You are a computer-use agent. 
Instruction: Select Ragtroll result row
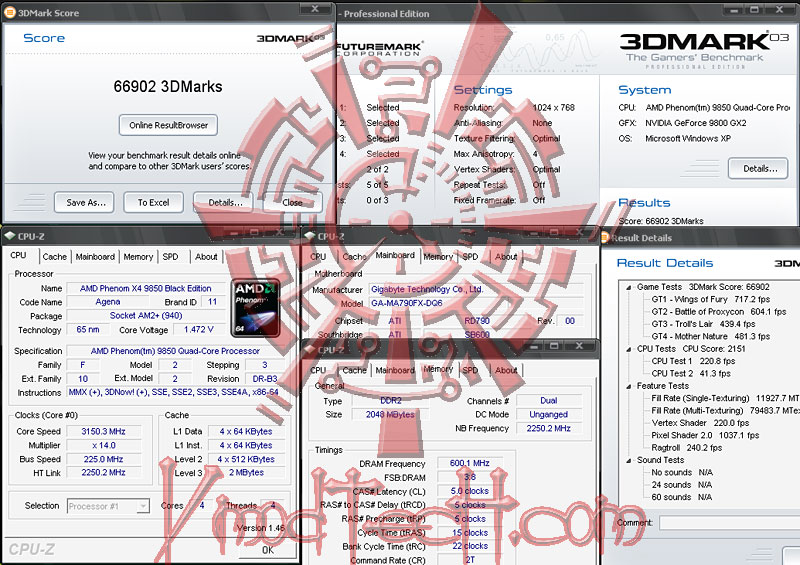[x=687, y=448]
